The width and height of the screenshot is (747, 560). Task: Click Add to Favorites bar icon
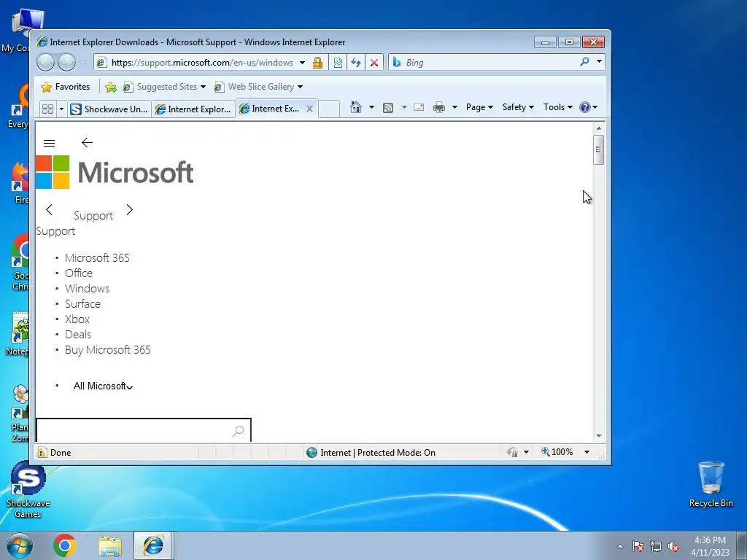point(111,87)
